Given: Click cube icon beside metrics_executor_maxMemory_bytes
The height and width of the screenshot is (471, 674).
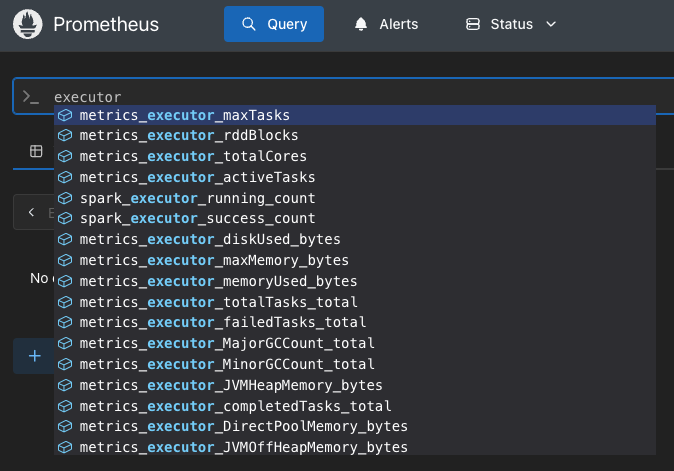Looking at the screenshot, I should point(65,260).
